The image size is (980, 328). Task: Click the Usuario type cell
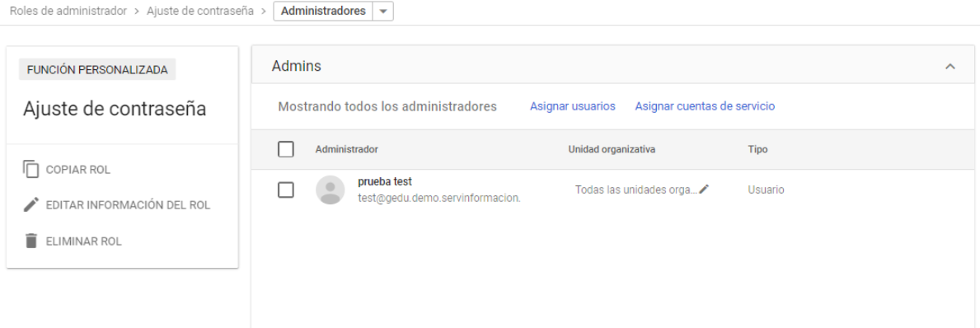tap(766, 190)
